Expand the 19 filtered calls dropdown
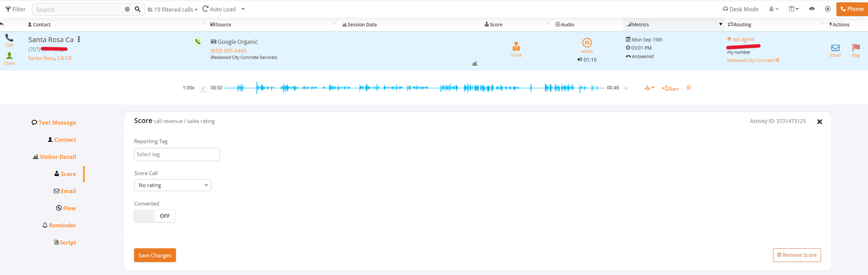 coord(173,9)
